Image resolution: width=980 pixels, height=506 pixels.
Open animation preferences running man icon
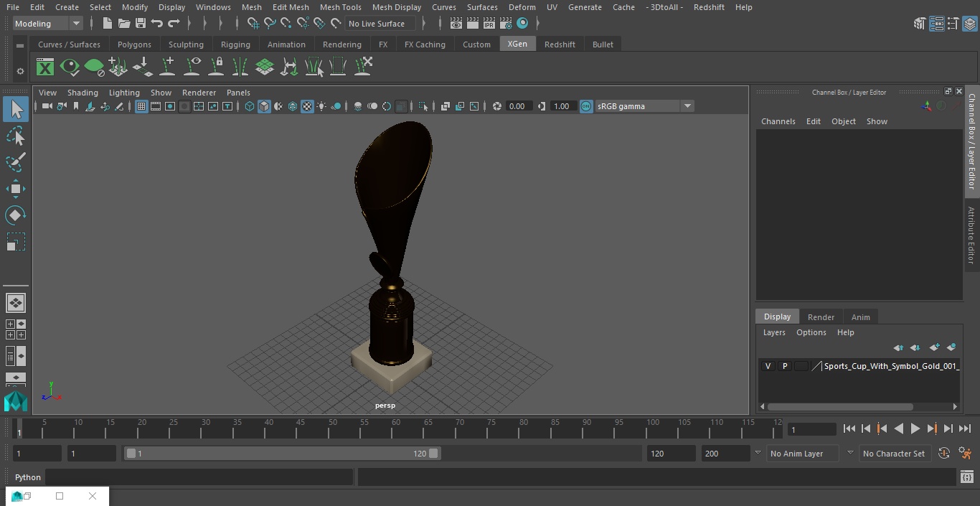click(x=966, y=454)
